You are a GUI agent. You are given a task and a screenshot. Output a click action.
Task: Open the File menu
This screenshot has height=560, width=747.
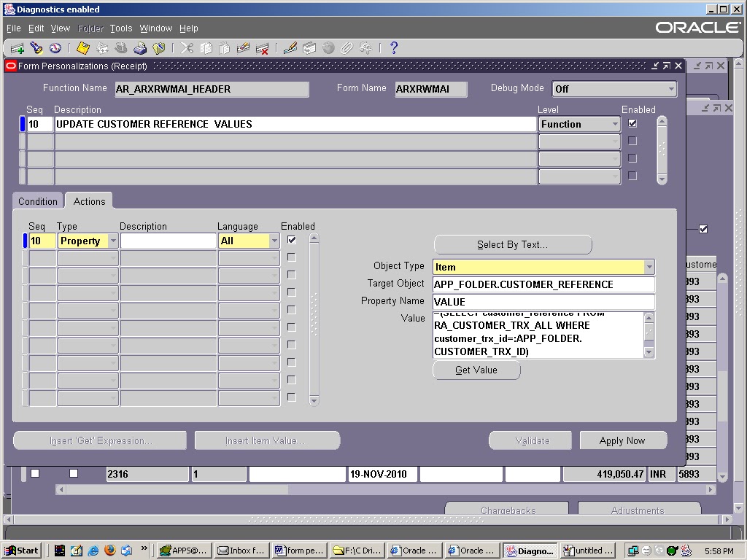point(13,28)
